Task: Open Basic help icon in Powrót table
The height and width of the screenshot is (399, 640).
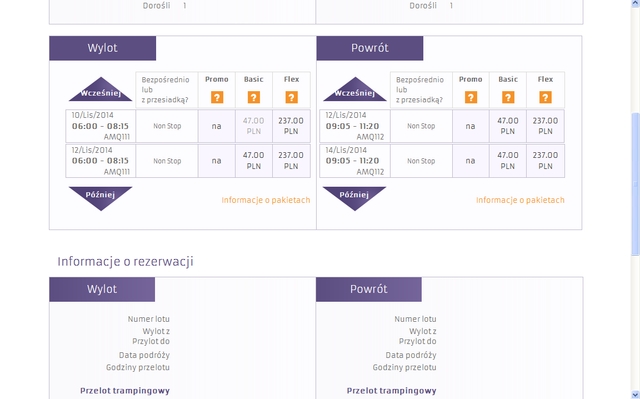Action: pos(508,98)
